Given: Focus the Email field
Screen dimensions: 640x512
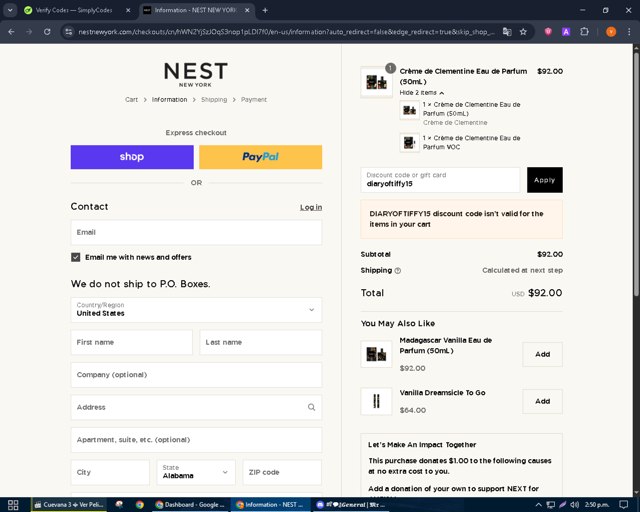Looking at the screenshot, I should [196, 232].
